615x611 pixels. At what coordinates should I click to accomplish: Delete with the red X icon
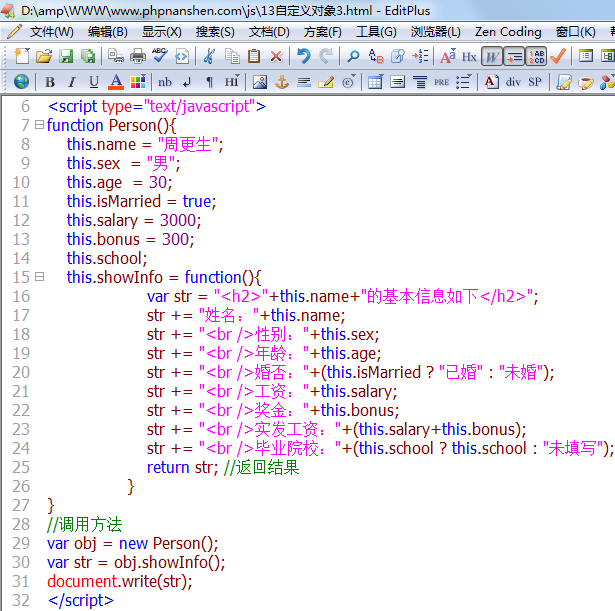pos(276,56)
